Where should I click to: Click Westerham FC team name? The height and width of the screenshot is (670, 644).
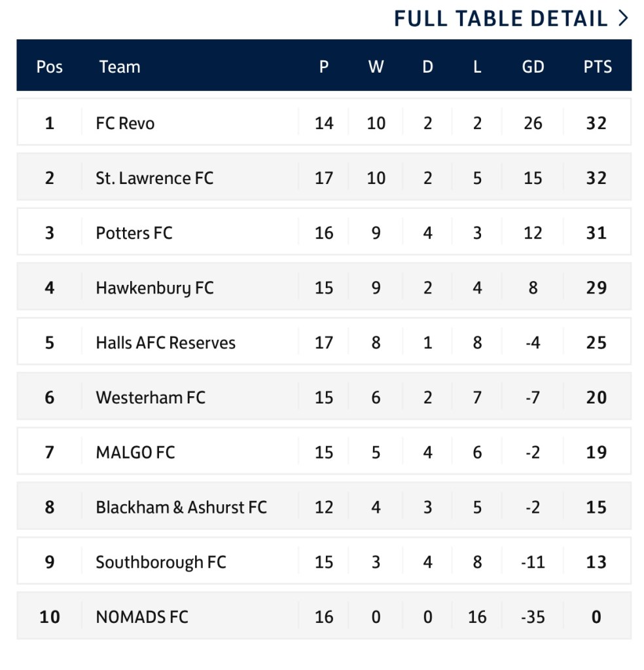[x=151, y=398]
